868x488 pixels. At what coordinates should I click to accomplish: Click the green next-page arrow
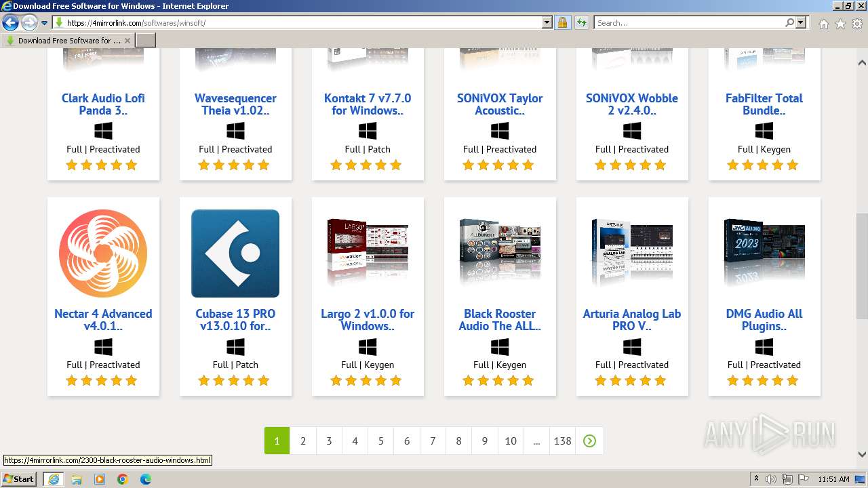click(x=589, y=441)
